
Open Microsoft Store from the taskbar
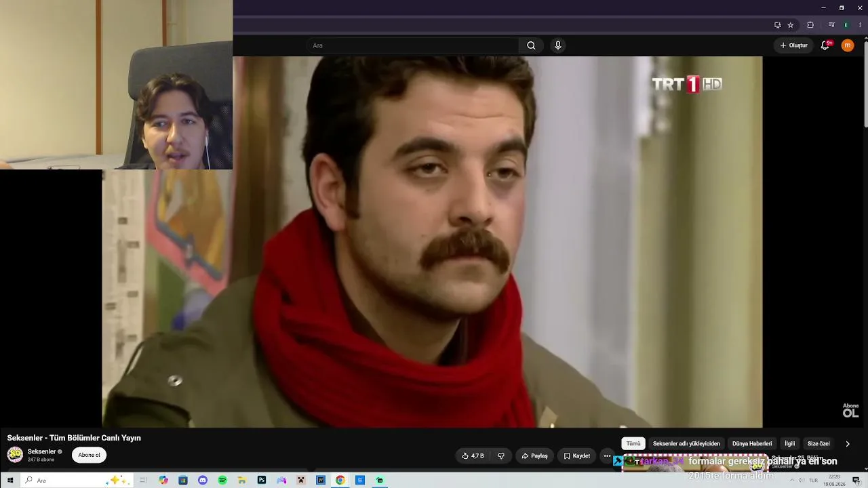pos(183,481)
